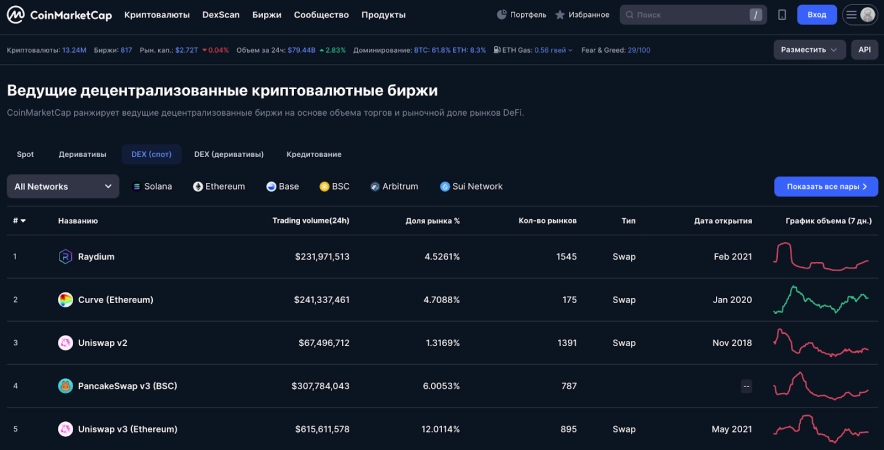
Task: Open Raydium 7-day volume chart
Action: click(821, 257)
